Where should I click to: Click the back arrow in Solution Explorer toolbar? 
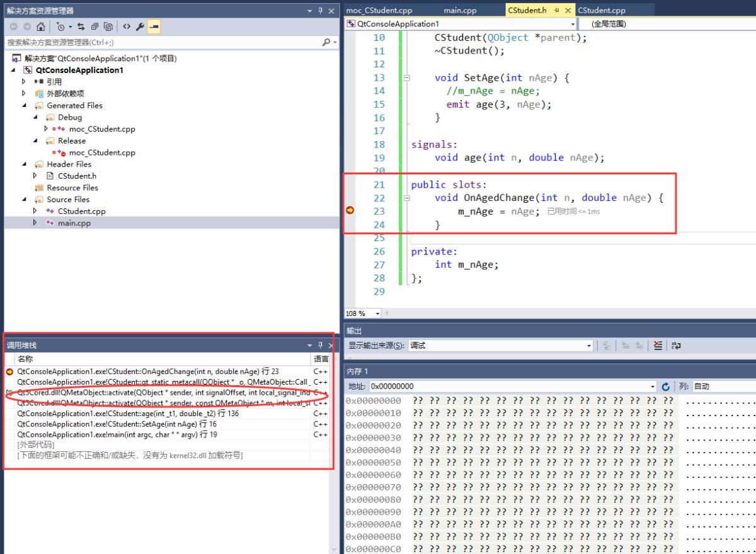click(x=13, y=26)
